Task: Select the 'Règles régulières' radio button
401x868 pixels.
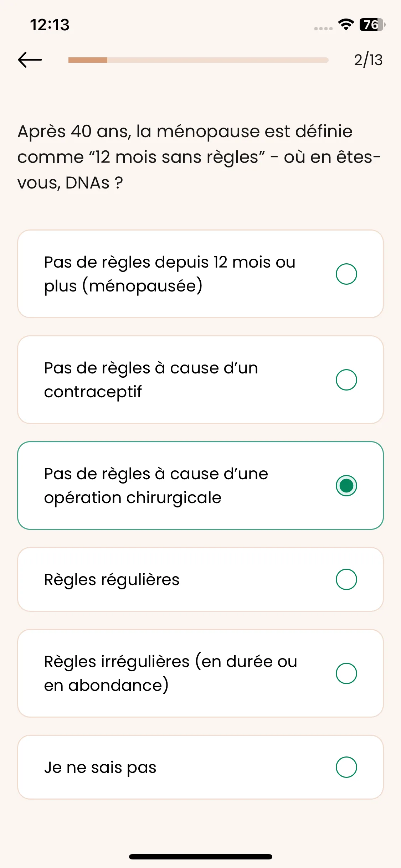Action: 346,579
